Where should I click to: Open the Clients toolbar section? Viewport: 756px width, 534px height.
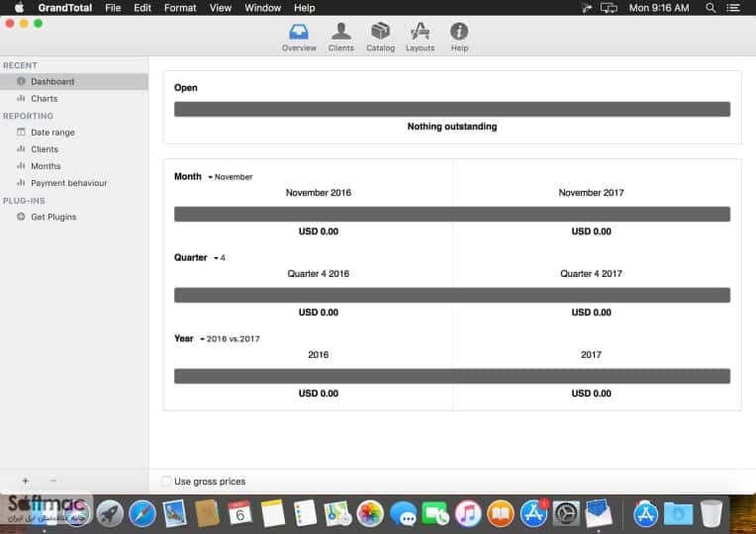pyautogui.click(x=340, y=38)
